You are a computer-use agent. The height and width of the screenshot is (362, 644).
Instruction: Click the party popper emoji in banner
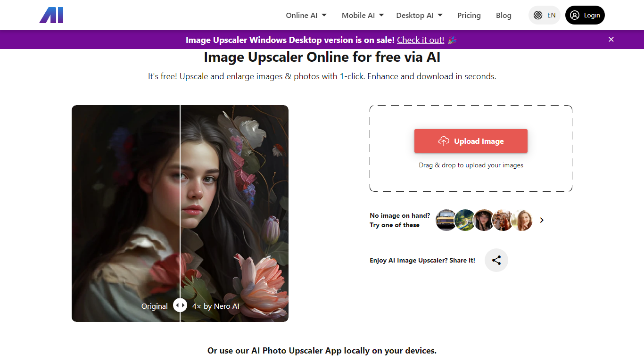point(452,40)
